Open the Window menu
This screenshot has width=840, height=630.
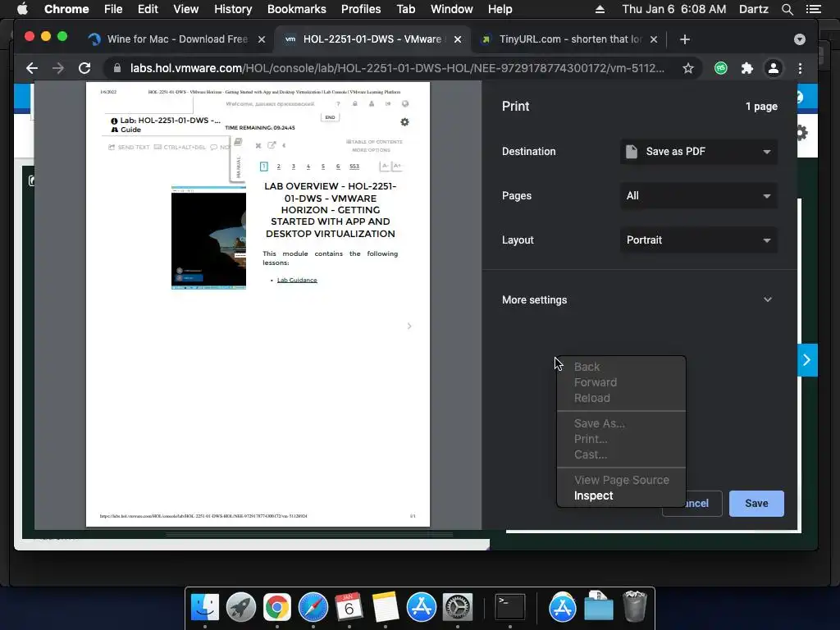(452, 9)
